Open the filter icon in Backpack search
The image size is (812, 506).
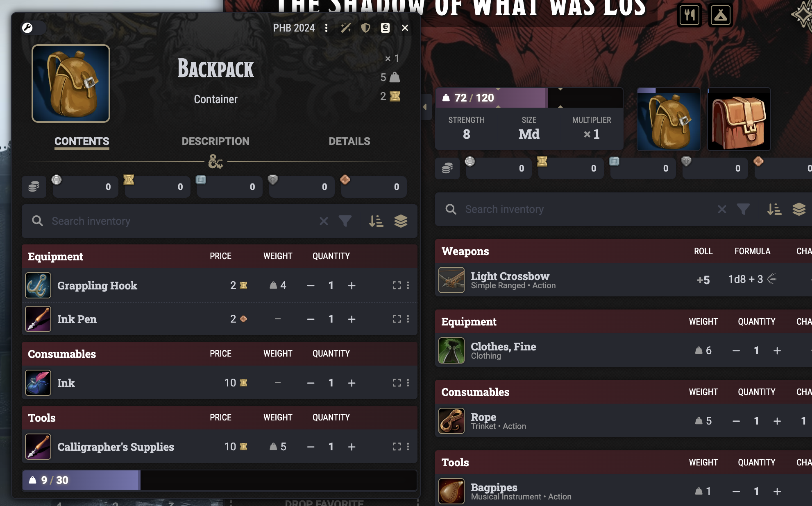click(x=345, y=221)
